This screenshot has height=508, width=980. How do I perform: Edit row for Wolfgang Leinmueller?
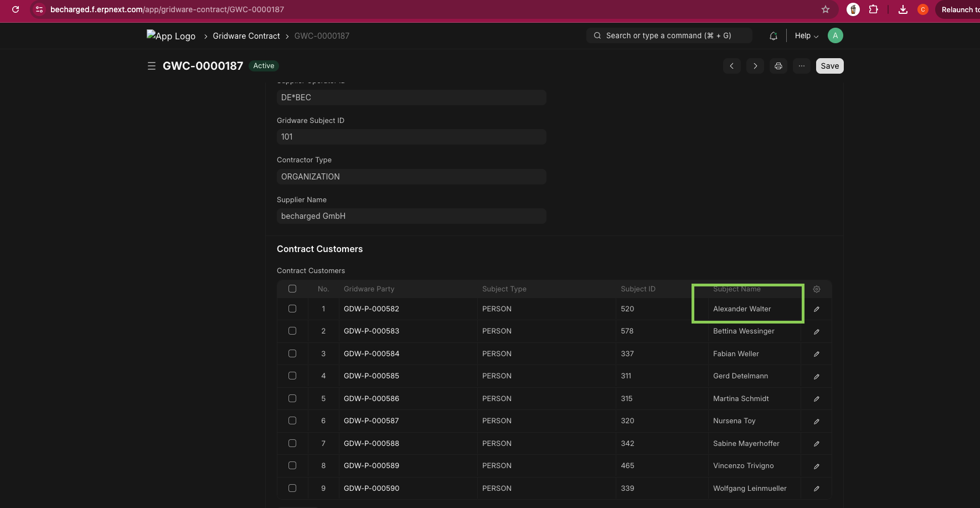click(817, 489)
